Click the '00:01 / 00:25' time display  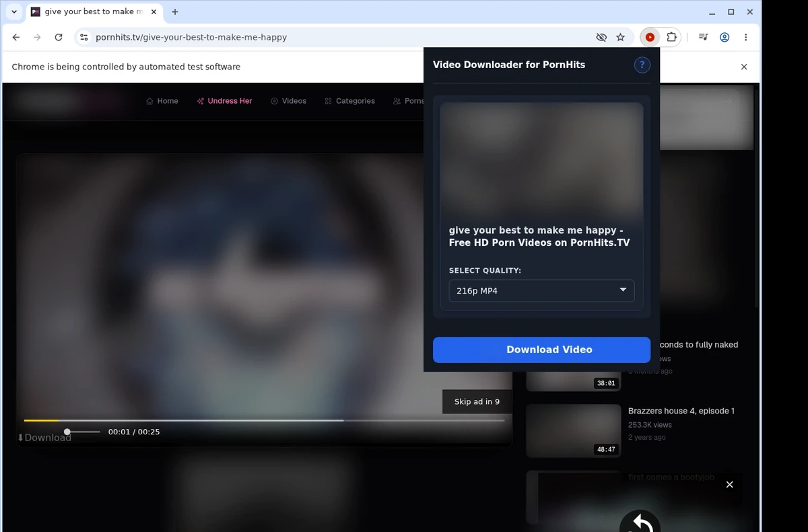[134, 432]
